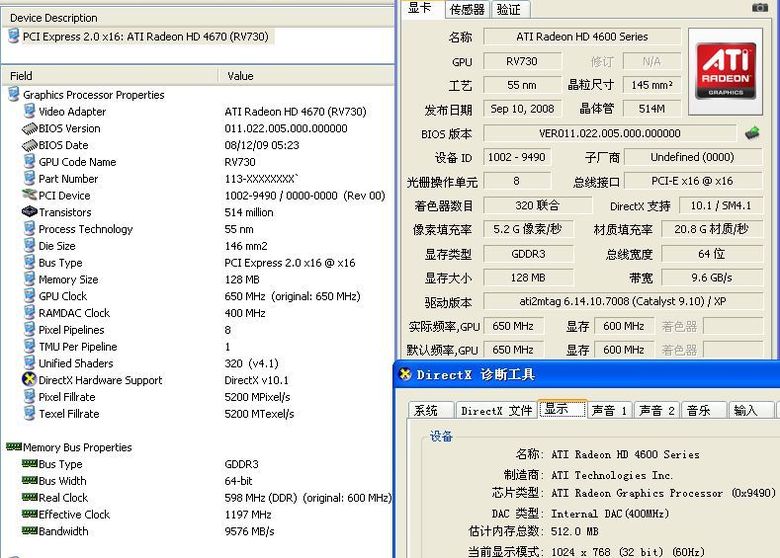
Task: Click the Die Size row icon
Action: pyautogui.click(x=29, y=245)
